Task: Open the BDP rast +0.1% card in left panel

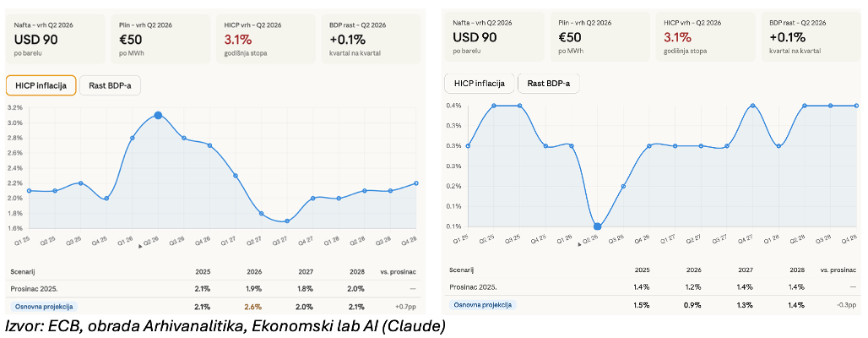Action: (x=372, y=39)
